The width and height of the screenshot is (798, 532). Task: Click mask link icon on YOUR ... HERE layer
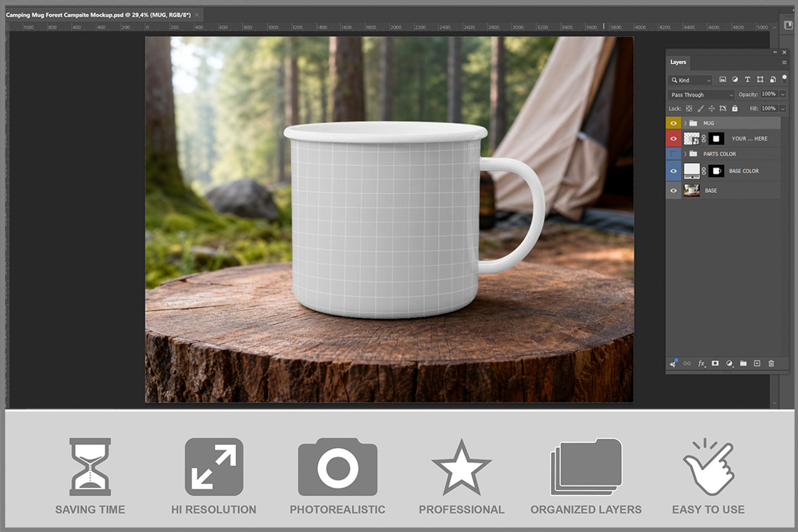704,138
